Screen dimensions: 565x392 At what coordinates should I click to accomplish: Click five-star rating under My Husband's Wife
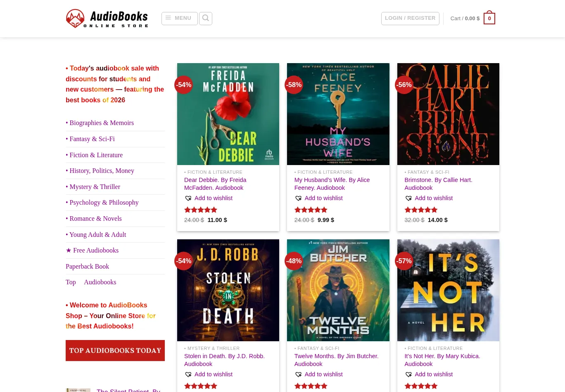point(311,210)
